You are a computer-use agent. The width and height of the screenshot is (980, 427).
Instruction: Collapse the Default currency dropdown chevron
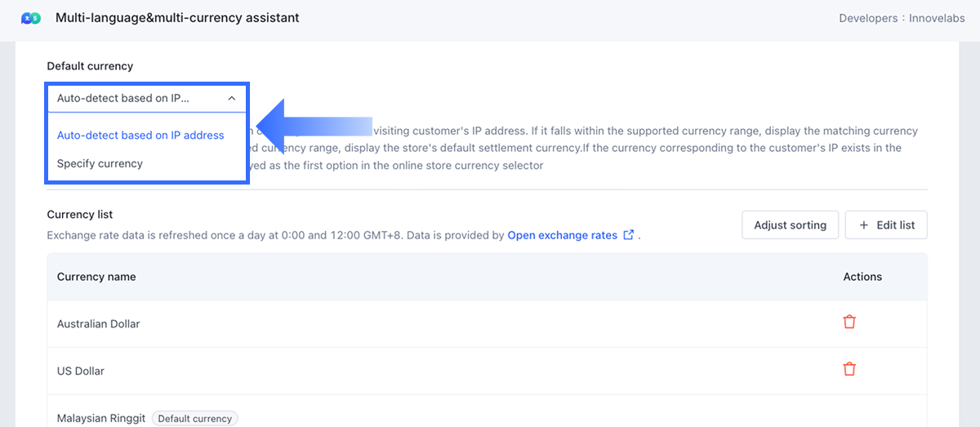point(232,98)
